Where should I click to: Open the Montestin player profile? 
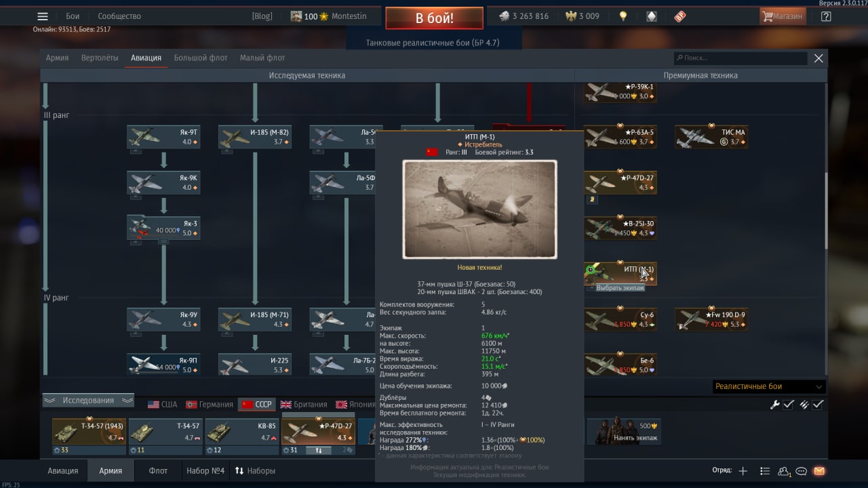pos(329,16)
